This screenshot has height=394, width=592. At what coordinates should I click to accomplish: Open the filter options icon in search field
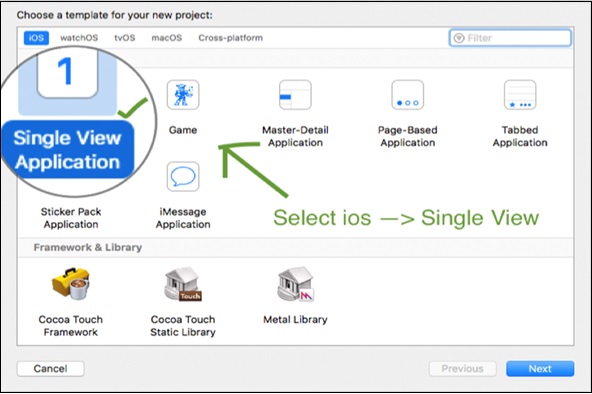point(459,38)
